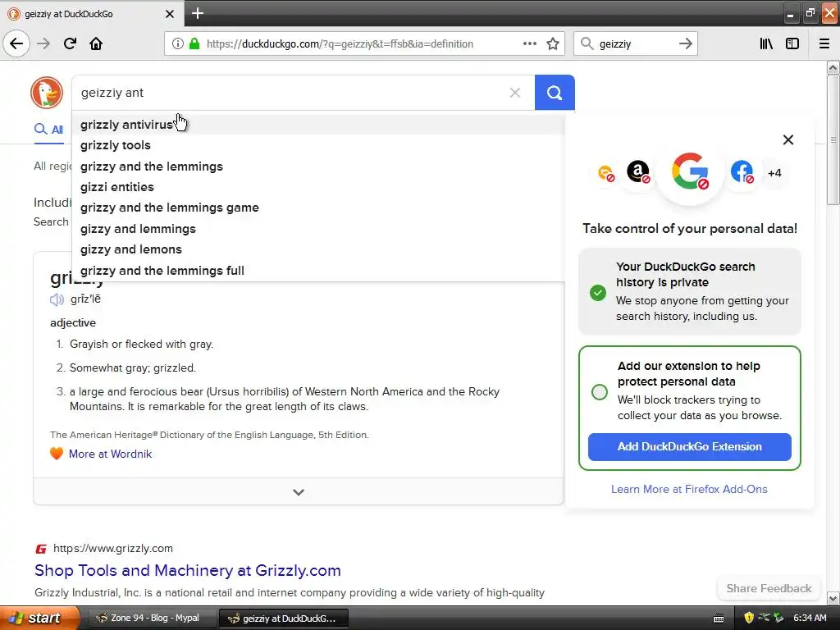
Task: Dismiss the privacy promo panel
Action: (788, 139)
